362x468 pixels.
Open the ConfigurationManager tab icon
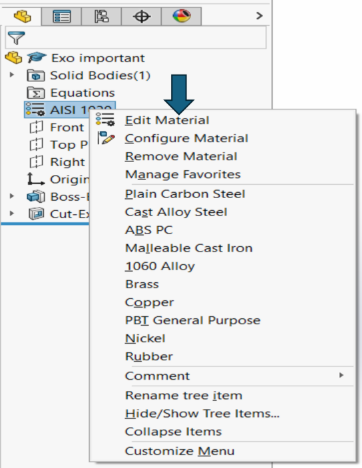coord(101,16)
